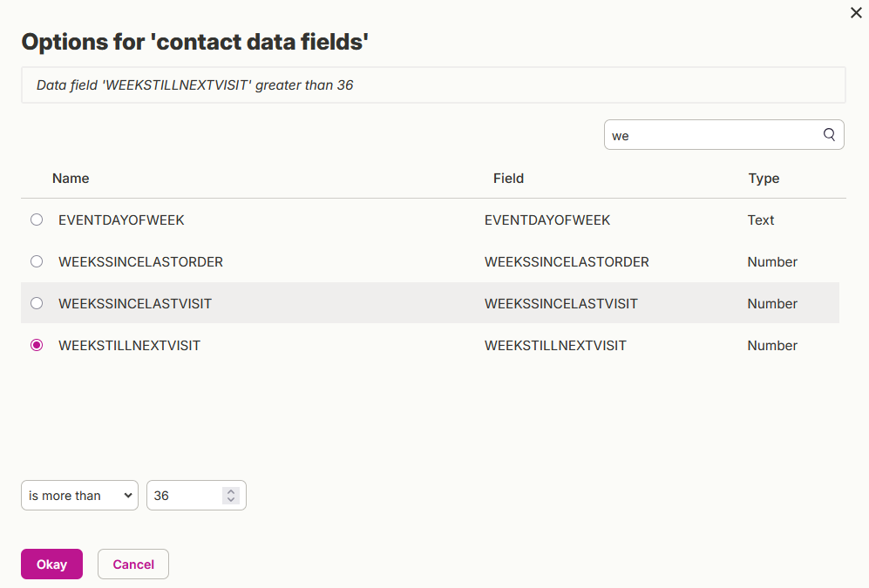Select the WEEKSSINCELASTORDER radio button
869x588 pixels.
pos(37,261)
